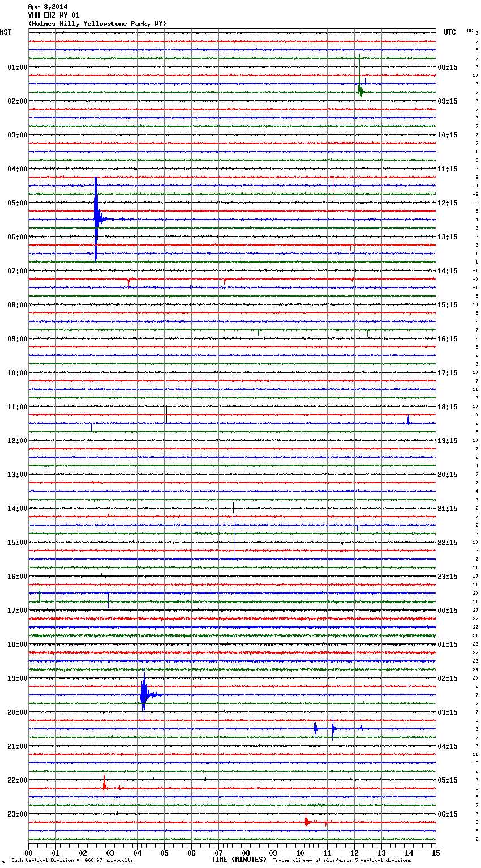This screenshot has height=868, width=481.
Task: Click the red seismic event on the 23:15 trace
Action: [307, 820]
